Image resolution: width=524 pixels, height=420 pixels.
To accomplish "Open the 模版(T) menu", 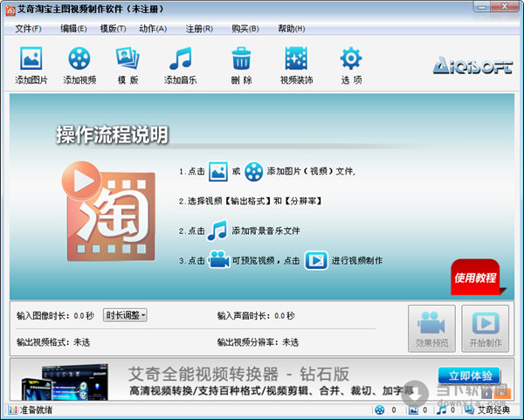I will click(x=113, y=29).
